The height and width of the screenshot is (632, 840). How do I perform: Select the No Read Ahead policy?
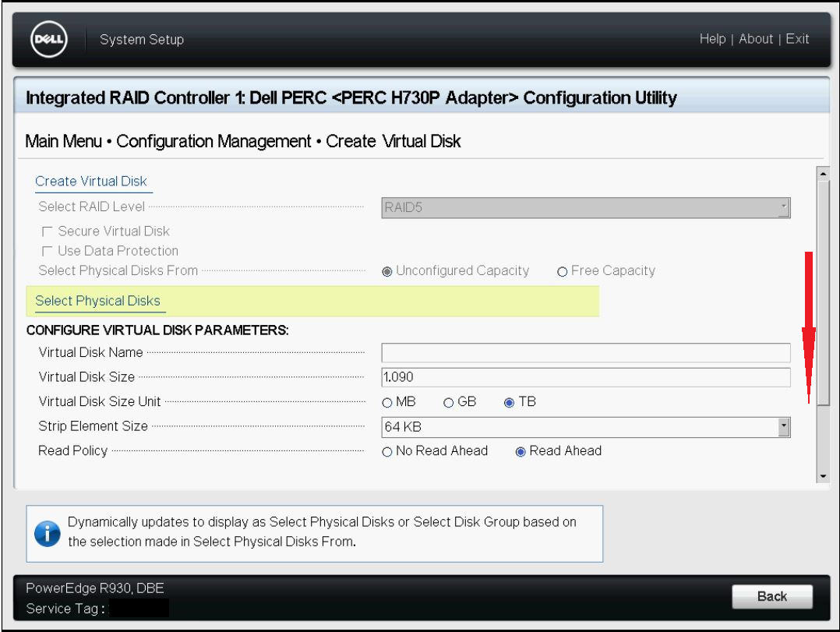coord(387,452)
